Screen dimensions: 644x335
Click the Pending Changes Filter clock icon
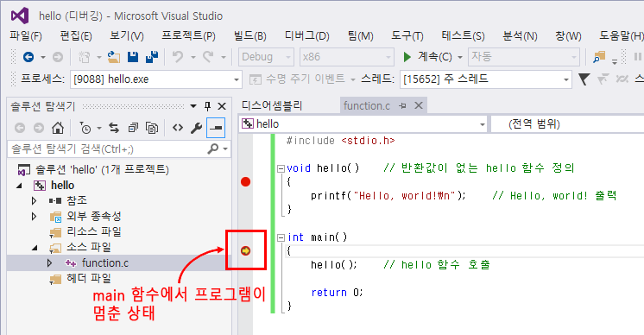pos(85,128)
